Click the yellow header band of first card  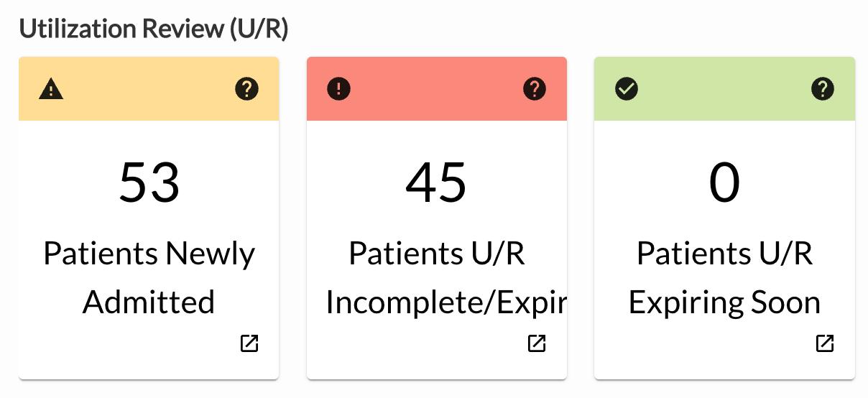point(149,89)
